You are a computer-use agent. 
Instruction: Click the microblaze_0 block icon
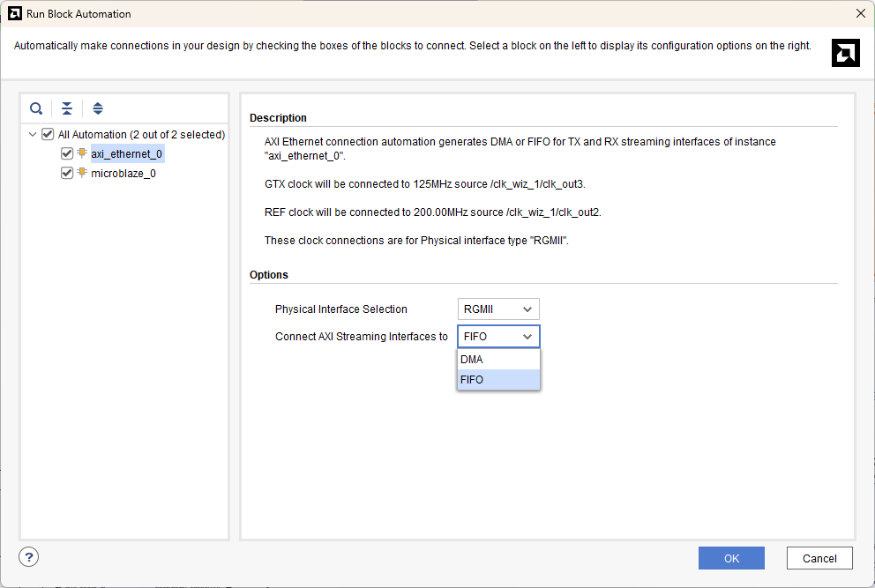click(82, 173)
